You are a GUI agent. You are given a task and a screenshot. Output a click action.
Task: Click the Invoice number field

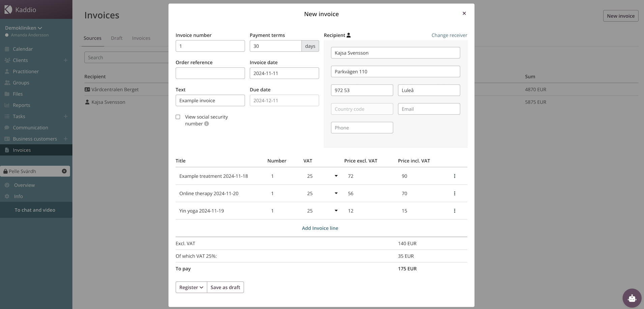coord(210,46)
